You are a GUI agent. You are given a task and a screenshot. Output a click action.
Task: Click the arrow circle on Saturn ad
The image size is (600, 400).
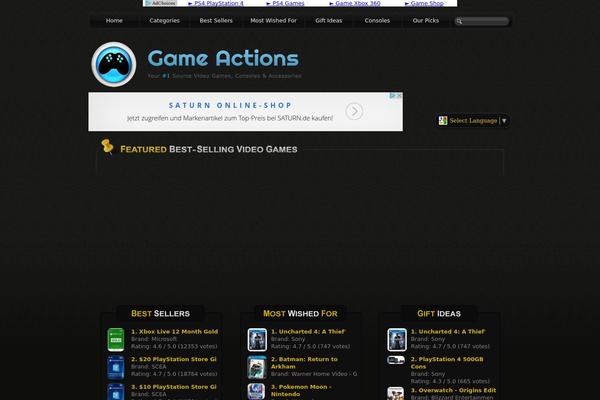click(354, 111)
